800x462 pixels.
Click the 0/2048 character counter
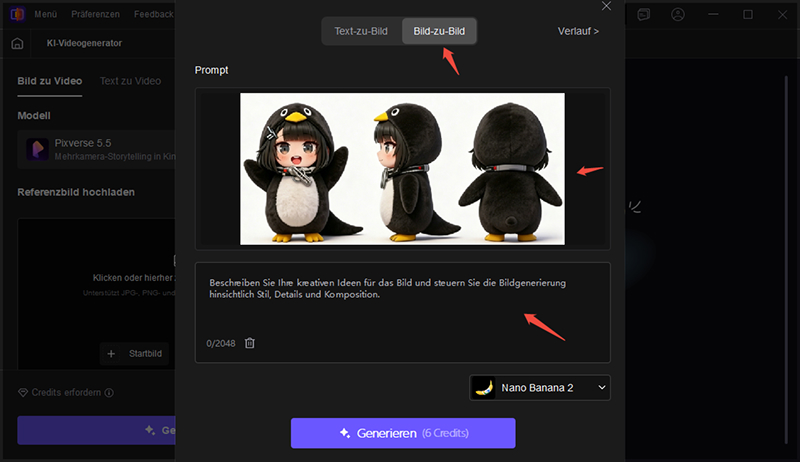click(x=221, y=344)
